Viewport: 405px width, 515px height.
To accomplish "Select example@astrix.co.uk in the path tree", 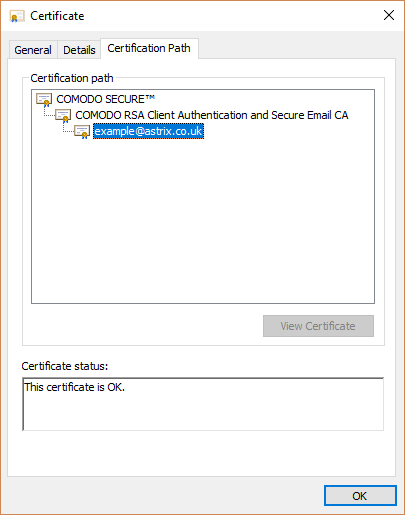I will 148,131.
